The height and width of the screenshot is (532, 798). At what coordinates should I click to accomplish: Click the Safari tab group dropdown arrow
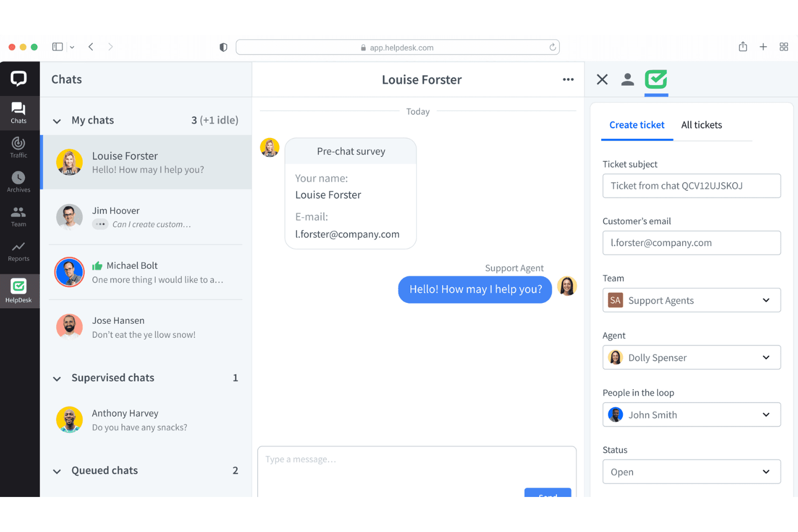(x=72, y=47)
